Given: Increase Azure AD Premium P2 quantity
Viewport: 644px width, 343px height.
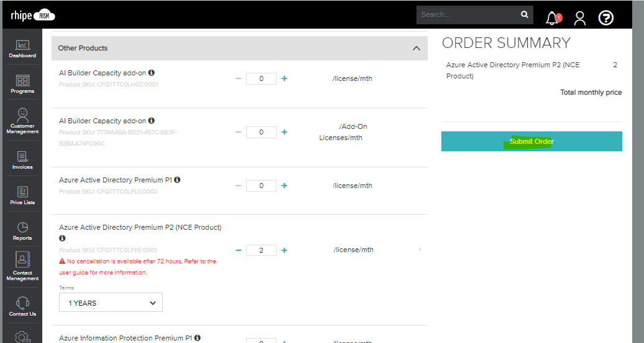Looking at the screenshot, I should point(284,250).
